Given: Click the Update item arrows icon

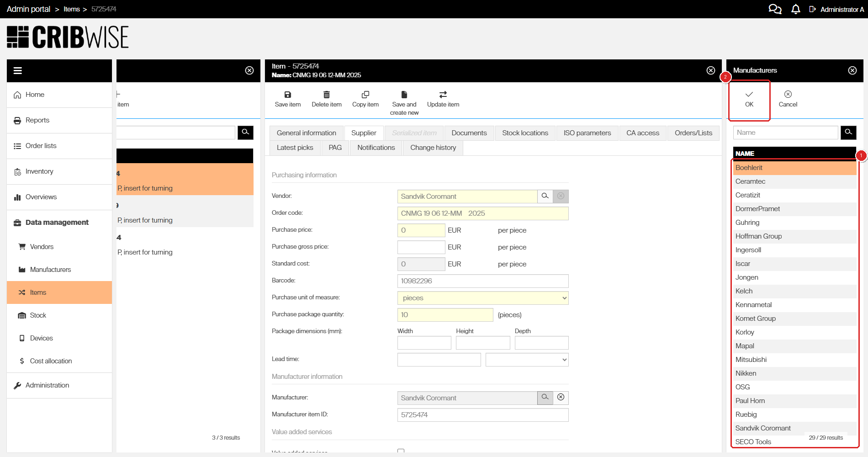Looking at the screenshot, I should (x=443, y=95).
